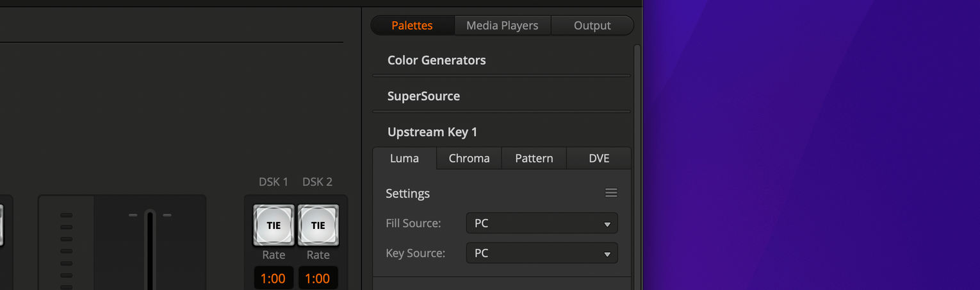Click the Settings heading text
Screen dimensions: 980x290
(x=407, y=194)
